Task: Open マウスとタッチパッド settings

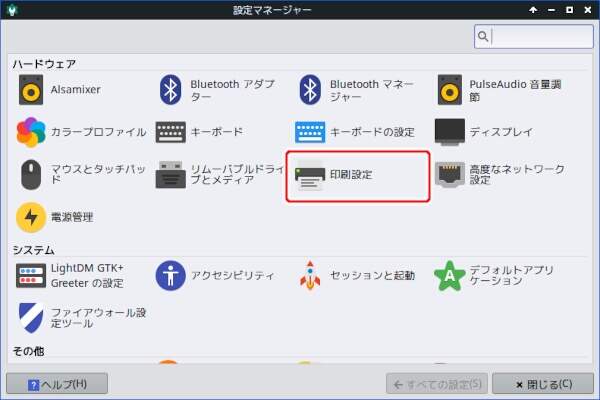Action: [80, 175]
